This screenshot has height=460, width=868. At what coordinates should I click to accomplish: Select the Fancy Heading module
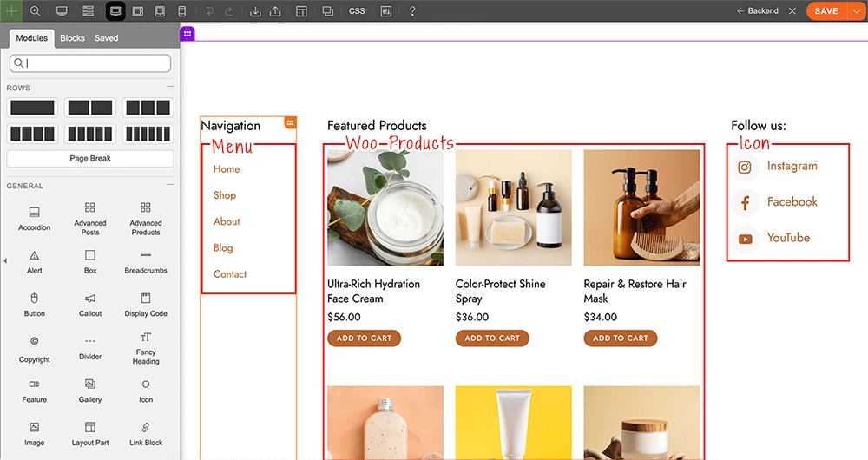pyautogui.click(x=146, y=346)
